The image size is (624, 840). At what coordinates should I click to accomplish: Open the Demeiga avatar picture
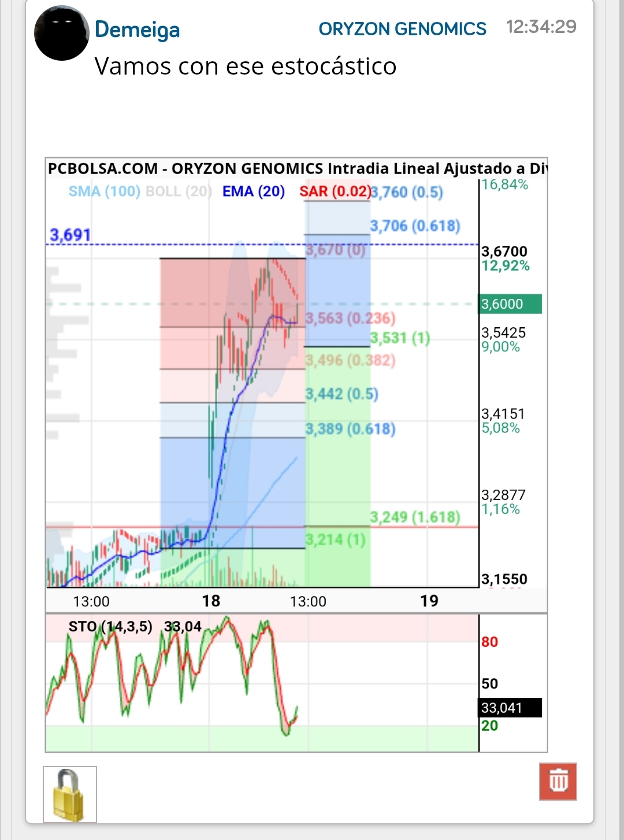tap(62, 33)
